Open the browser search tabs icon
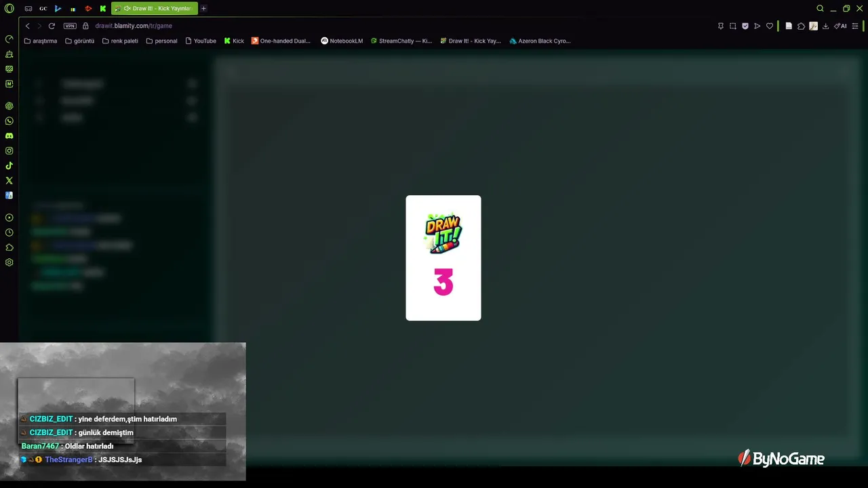 pyautogui.click(x=820, y=8)
